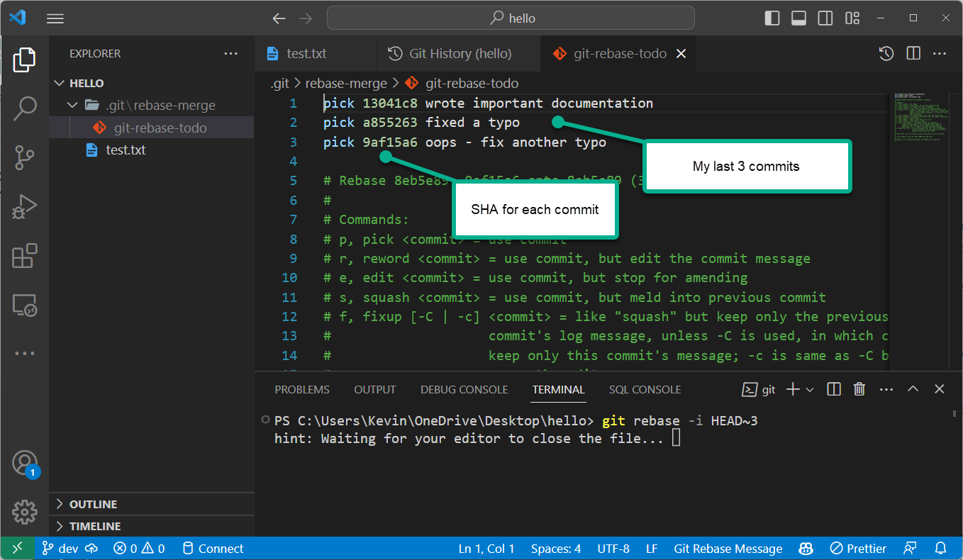Open the Accounts menu with badge
This screenshot has height=560, width=963.
point(24,463)
